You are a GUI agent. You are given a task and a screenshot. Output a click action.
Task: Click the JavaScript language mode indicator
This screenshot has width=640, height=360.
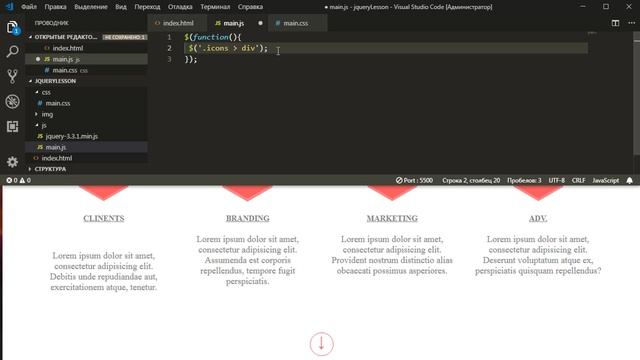[606, 180]
